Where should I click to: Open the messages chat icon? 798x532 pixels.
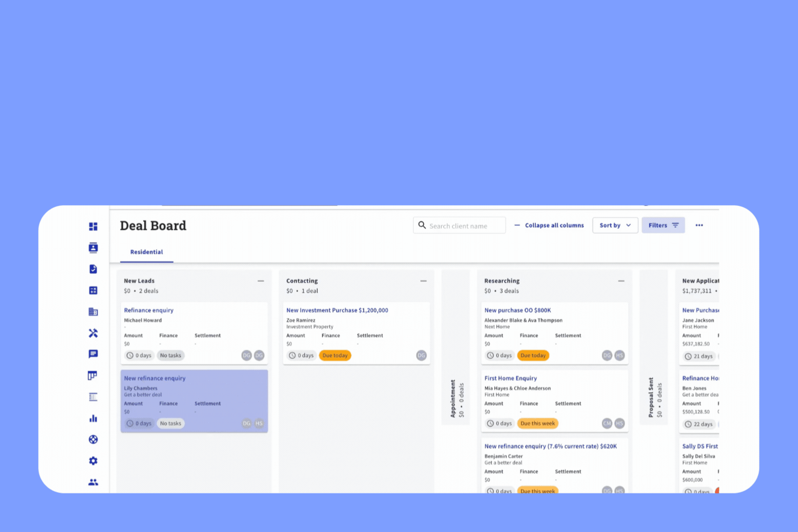(93, 354)
